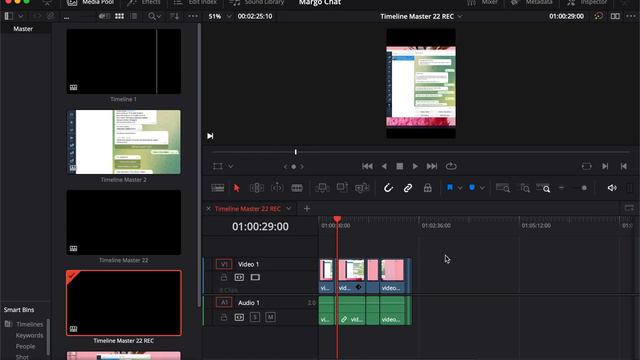
Task: Toggle linked selection
Action: click(x=408, y=188)
